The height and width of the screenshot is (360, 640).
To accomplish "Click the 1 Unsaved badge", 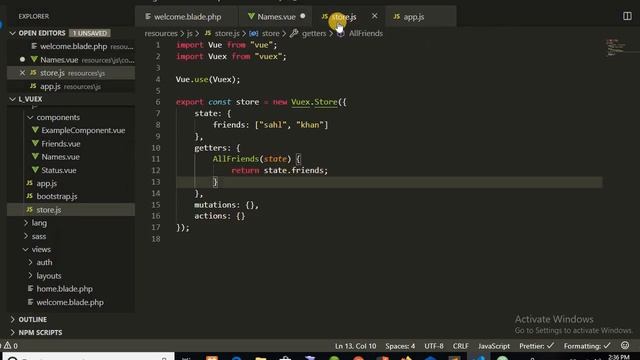I will [89, 33].
